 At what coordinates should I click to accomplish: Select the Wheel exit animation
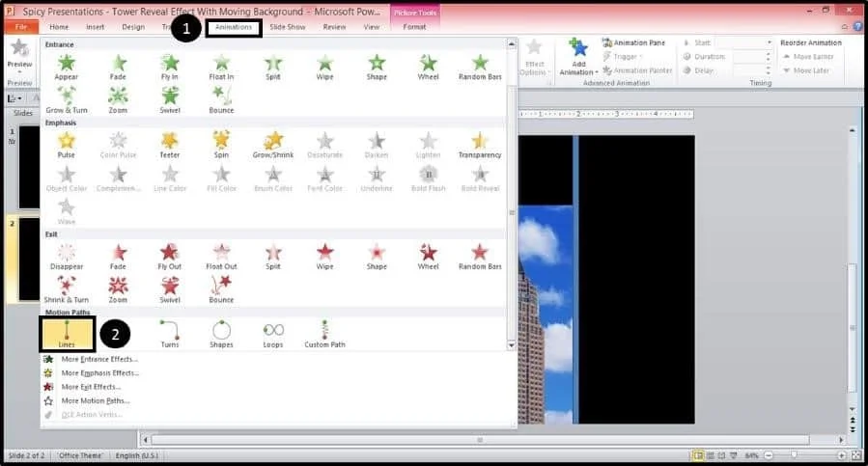(x=428, y=258)
